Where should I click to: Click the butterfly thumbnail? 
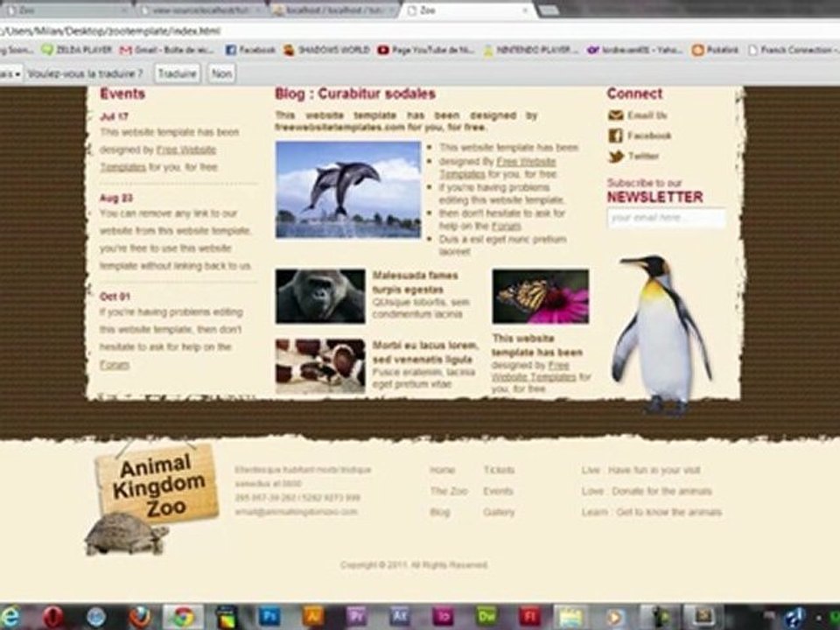point(541,297)
